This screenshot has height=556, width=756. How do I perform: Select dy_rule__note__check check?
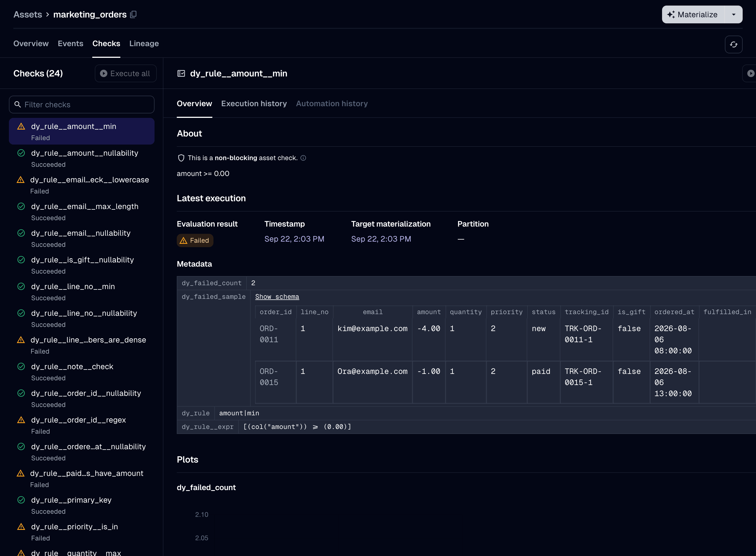[82, 372]
